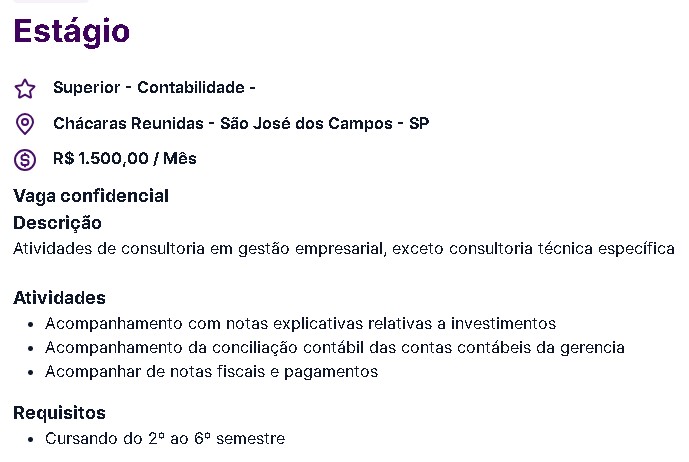Click the SP state abbreviation
This screenshot has width=689, height=462.
[420, 124]
